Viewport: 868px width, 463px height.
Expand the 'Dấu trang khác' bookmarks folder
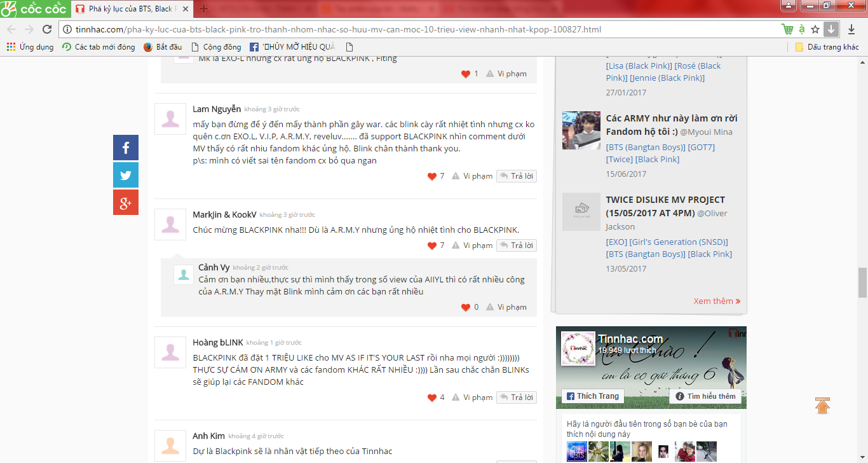tap(827, 47)
